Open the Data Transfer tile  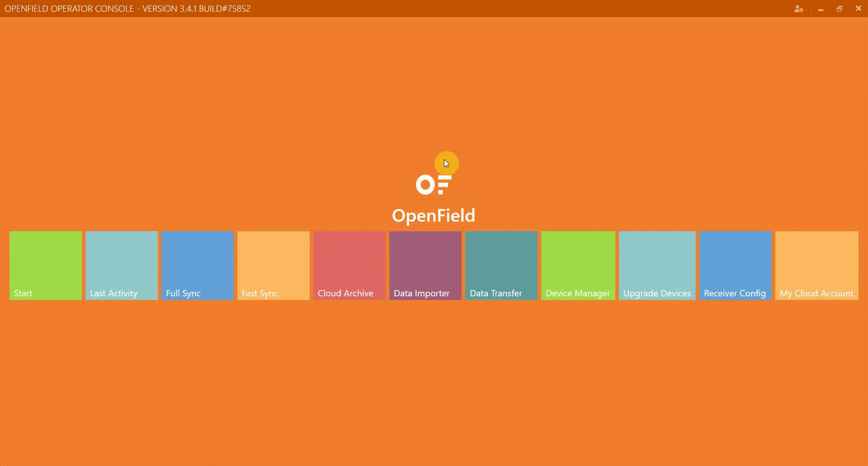click(501, 266)
